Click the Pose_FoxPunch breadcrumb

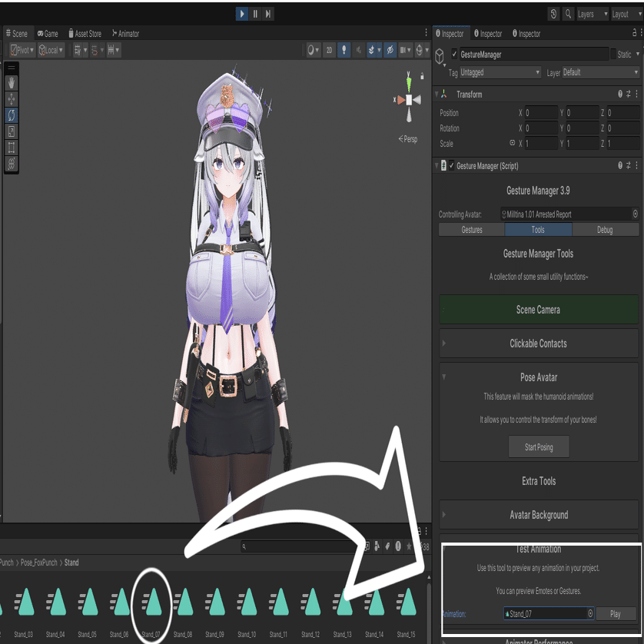coord(39,563)
